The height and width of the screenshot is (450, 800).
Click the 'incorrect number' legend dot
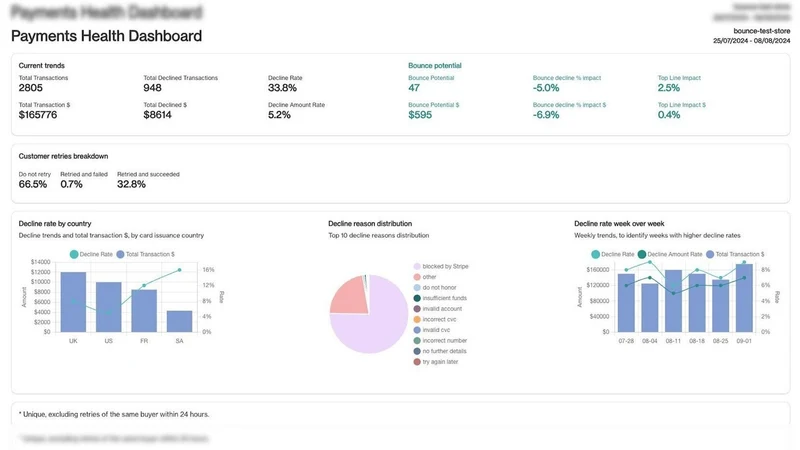coord(417,340)
